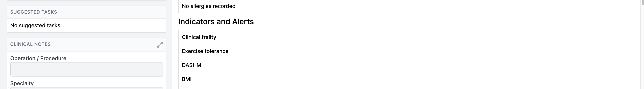644x89 pixels.
Task: Click blank space right of Indicators and Alerts heading
Action: (425, 22)
